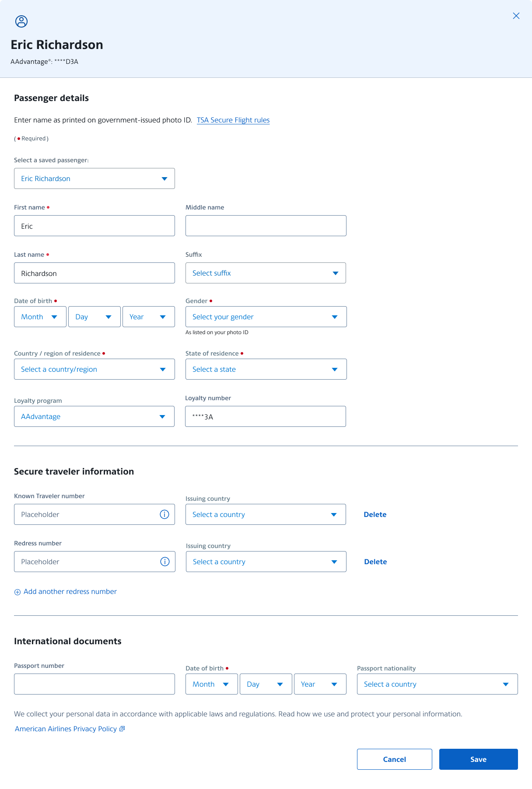Open the AAdvantage loyalty program dropdown
This screenshot has width=532, height=789.
point(94,416)
